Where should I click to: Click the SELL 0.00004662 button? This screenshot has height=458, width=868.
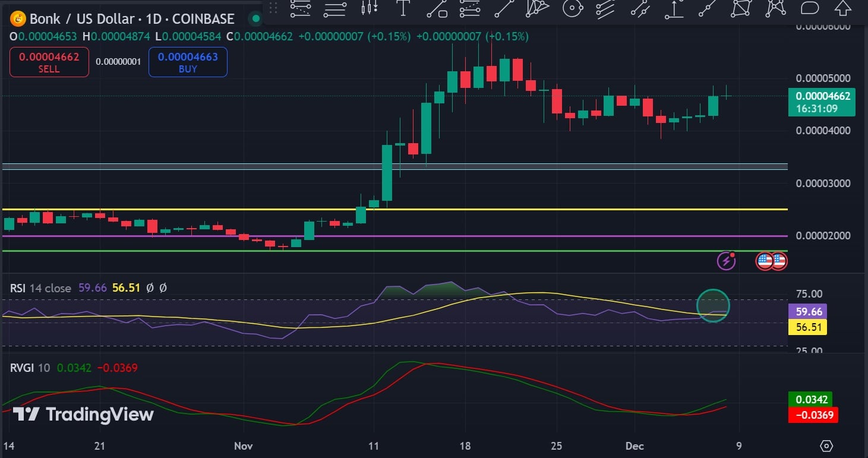[x=49, y=62]
